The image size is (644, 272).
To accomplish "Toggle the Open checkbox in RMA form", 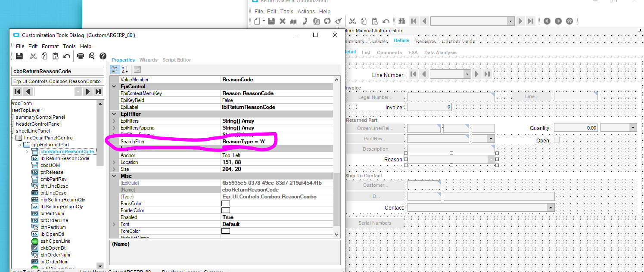I will click(557, 140).
